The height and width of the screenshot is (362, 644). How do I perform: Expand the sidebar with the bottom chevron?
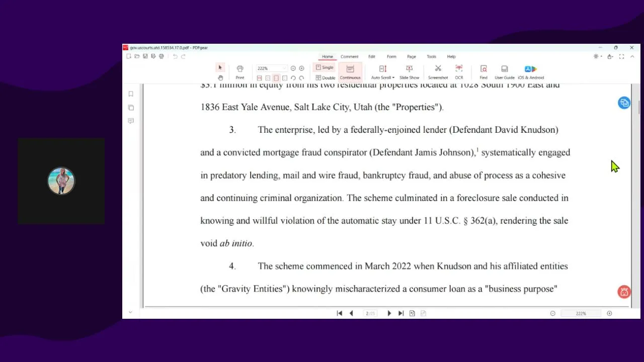click(x=130, y=312)
